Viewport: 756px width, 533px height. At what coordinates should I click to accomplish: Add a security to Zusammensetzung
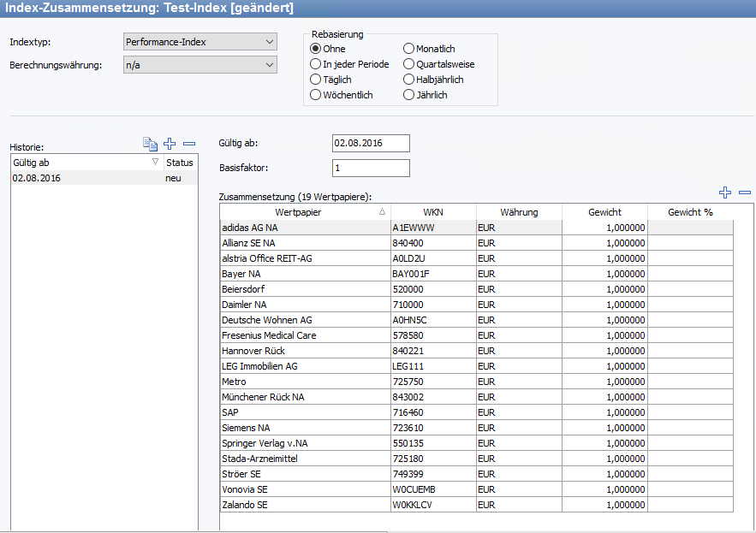coord(725,193)
